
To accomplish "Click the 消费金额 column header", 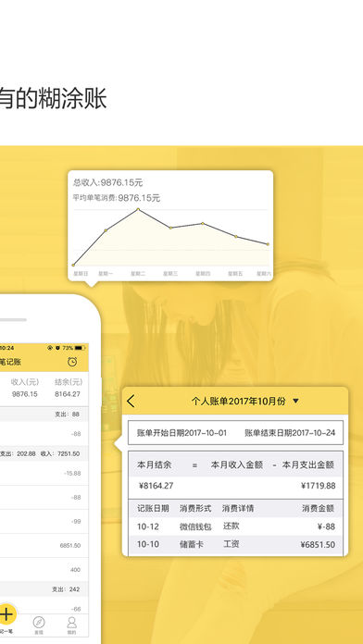I will tap(318, 509).
